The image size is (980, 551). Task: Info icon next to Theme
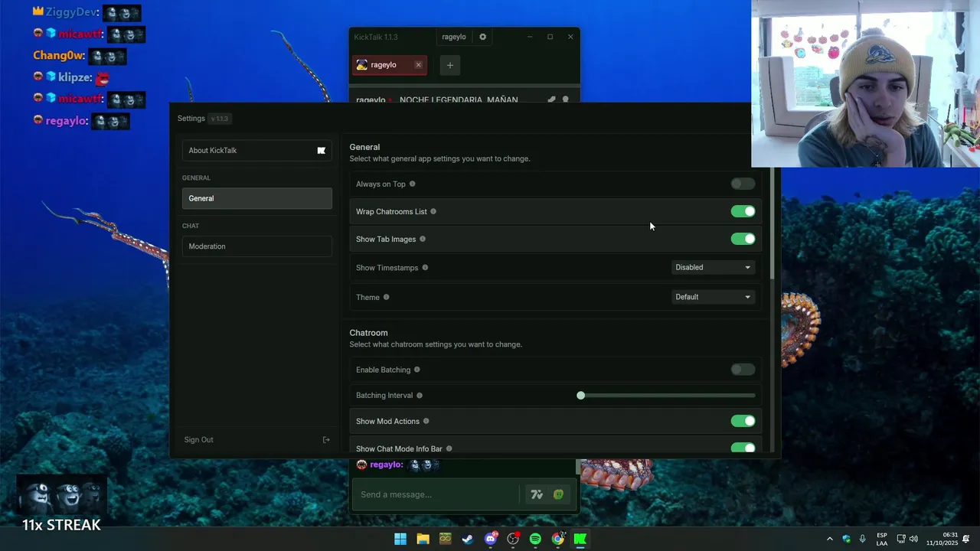(386, 297)
